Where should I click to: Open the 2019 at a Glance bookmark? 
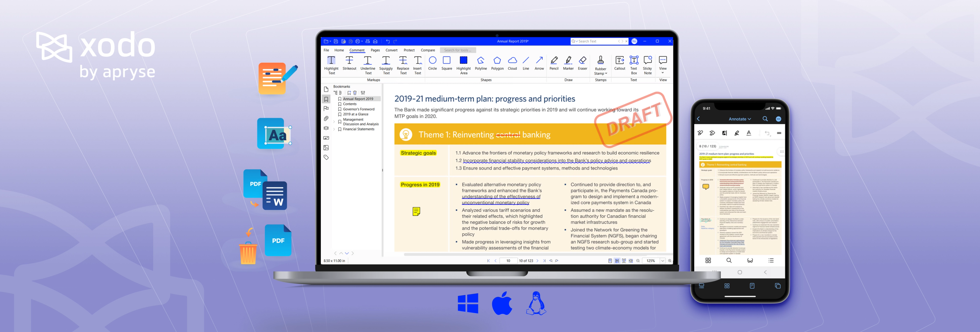tap(355, 114)
